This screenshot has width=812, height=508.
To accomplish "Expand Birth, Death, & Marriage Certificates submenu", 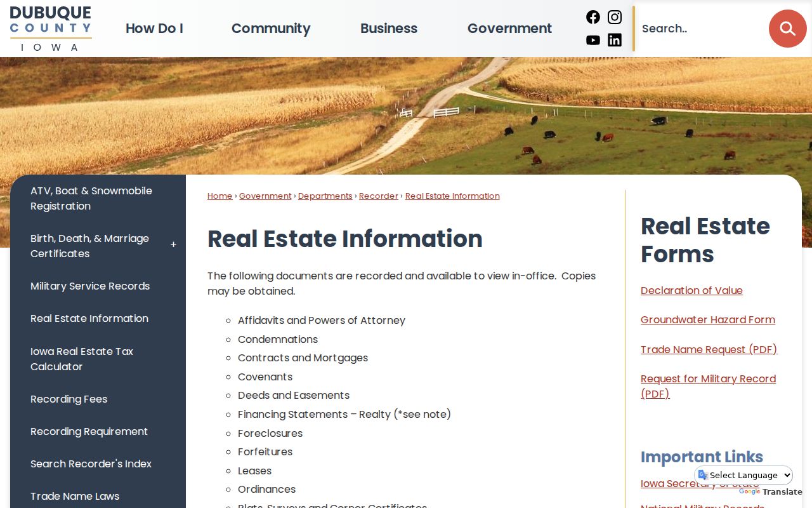I will point(173,245).
